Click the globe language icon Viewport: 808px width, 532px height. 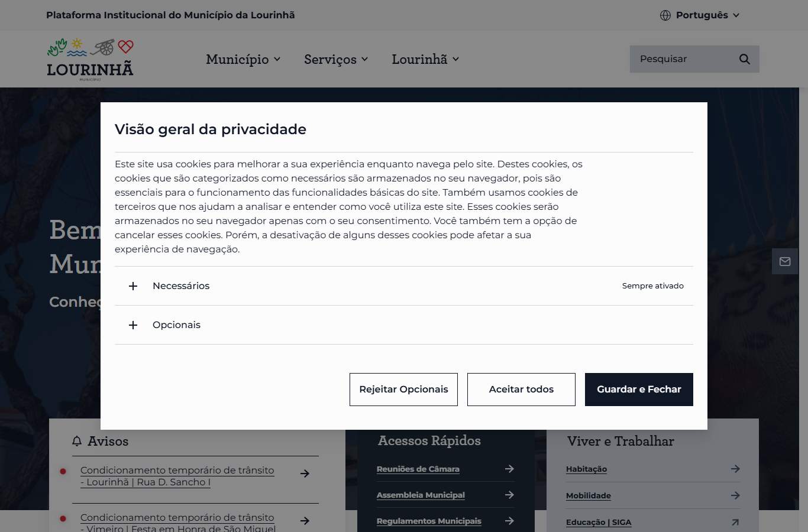pos(665,15)
